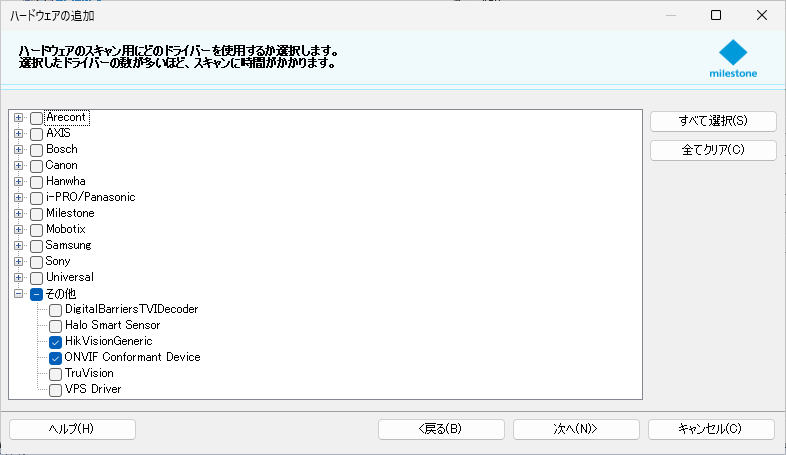The width and height of the screenshot is (786, 455).
Task: Proceed with 次へ(N)> button
Action: [576, 429]
